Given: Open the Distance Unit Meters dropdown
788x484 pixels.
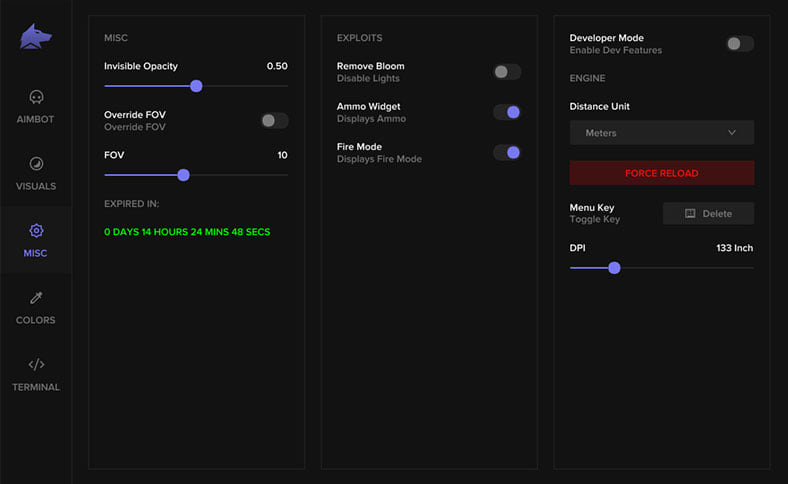Looking at the screenshot, I should click(x=662, y=133).
